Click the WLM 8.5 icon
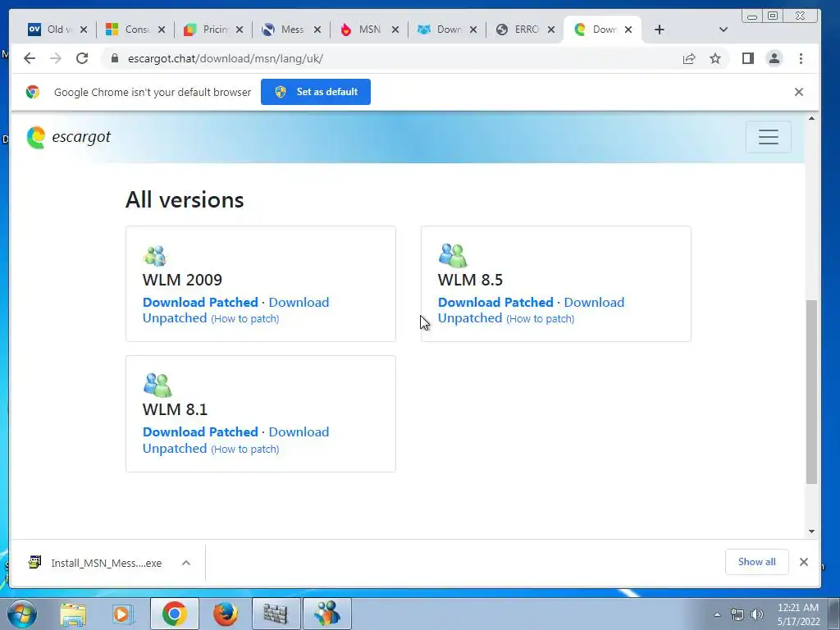Viewport: 840px width, 630px height. 453,255
